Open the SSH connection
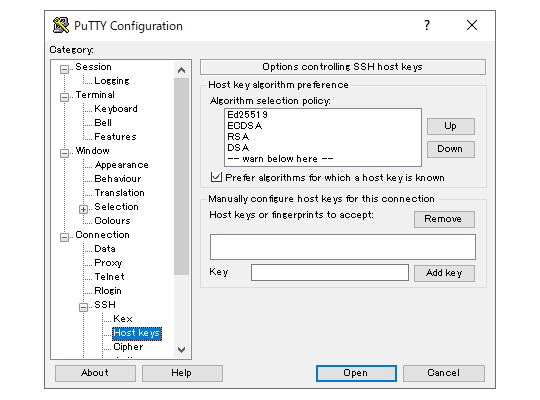540x400 pixels. [x=356, y=373]
